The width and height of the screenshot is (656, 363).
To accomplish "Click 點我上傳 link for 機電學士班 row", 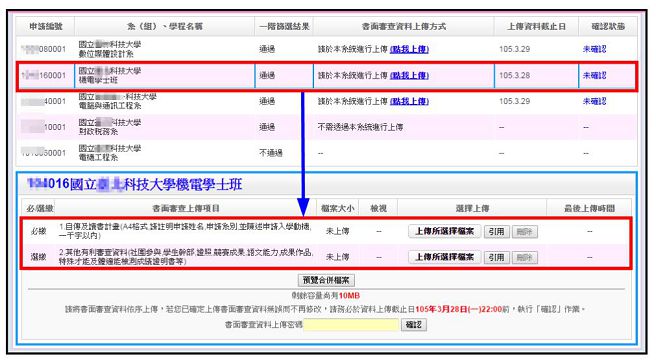I will tap(409, 76).
